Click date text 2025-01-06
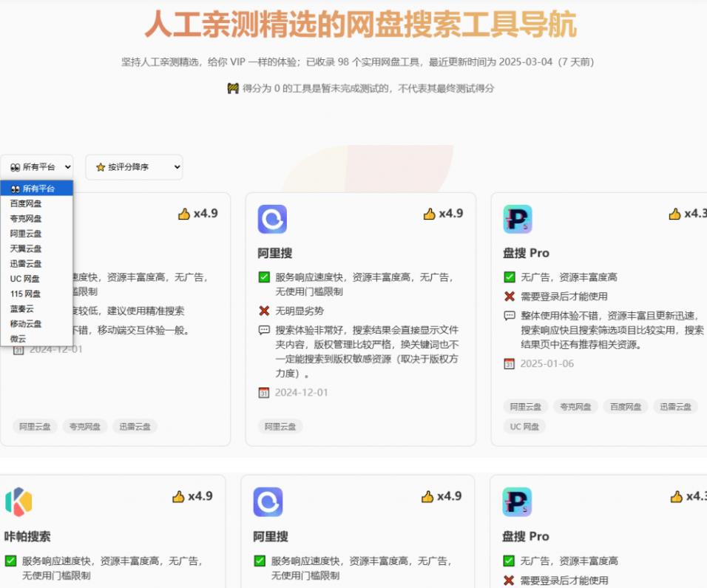 tap(547, 364)
